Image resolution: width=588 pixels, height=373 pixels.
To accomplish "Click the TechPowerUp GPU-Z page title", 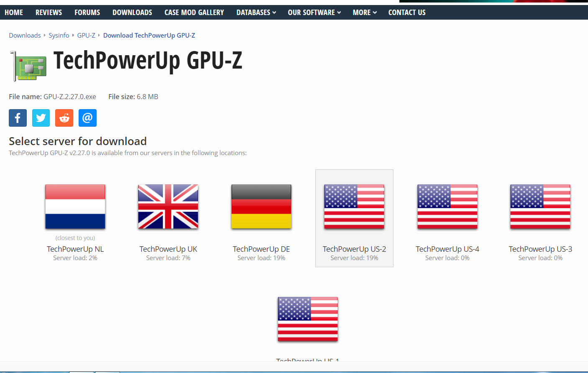I will 148,61.
